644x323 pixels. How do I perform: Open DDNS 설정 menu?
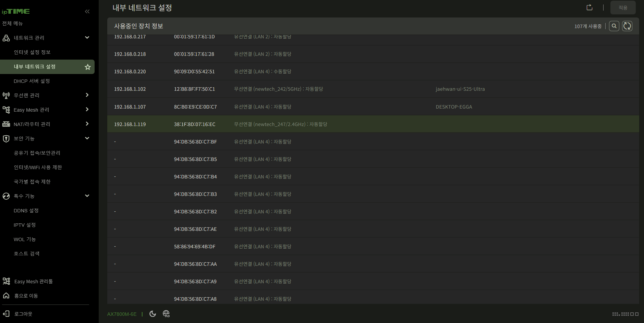(x=26, y=210)
